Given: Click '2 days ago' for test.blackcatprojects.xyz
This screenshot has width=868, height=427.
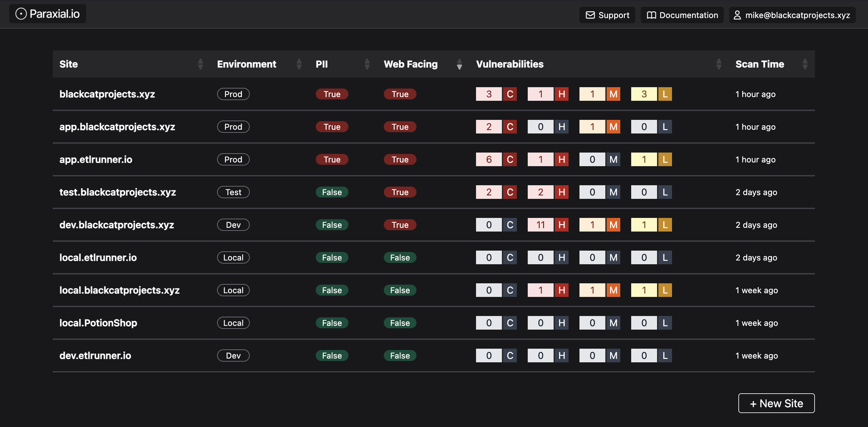Looking at the screenshot, I should (756, 192).
